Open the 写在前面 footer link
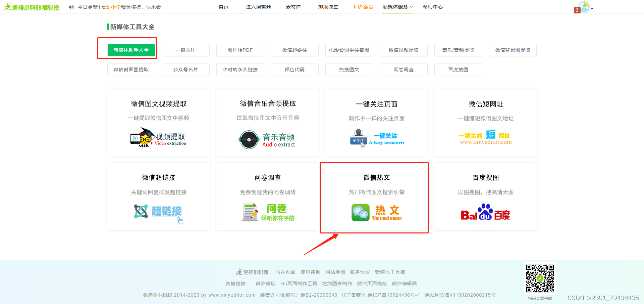The height and width of the screenshot is (304, 644). point(285,272)
